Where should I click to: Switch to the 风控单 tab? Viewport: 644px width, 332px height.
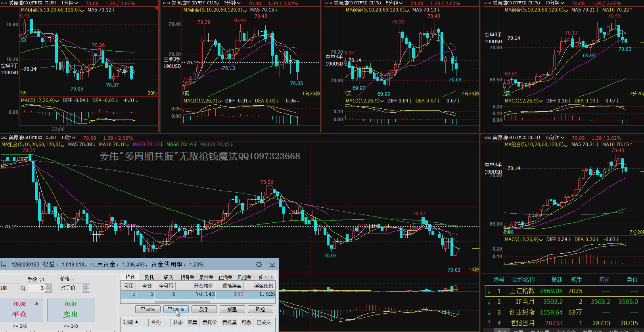click(244, 277)
